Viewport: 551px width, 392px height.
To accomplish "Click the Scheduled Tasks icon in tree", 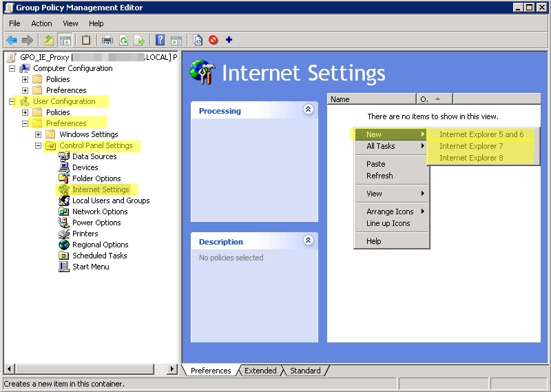I will point(64,255).
